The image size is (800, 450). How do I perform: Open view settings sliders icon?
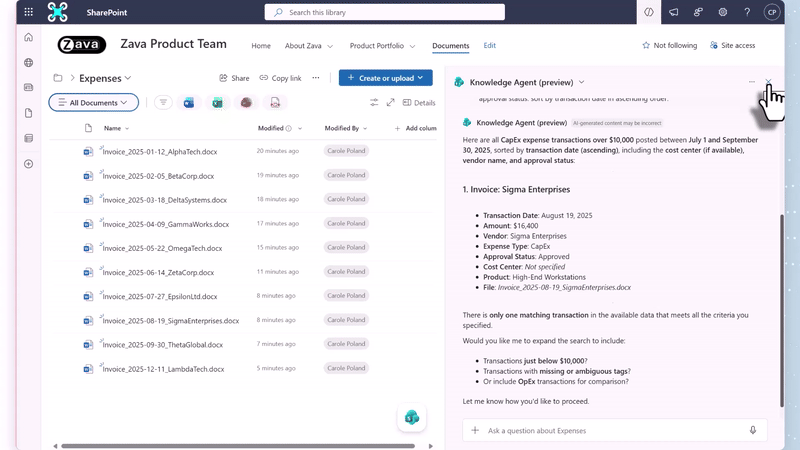374,103
